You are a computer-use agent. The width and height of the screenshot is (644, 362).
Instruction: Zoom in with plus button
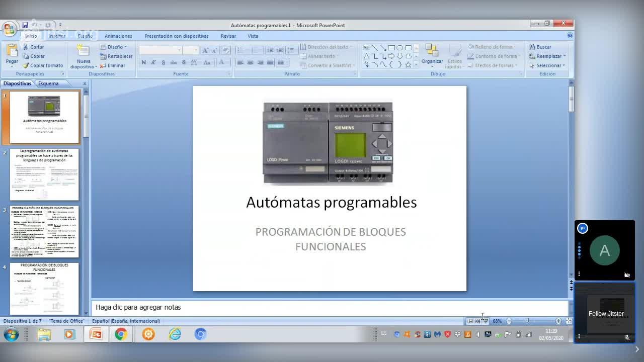point(558,321)
